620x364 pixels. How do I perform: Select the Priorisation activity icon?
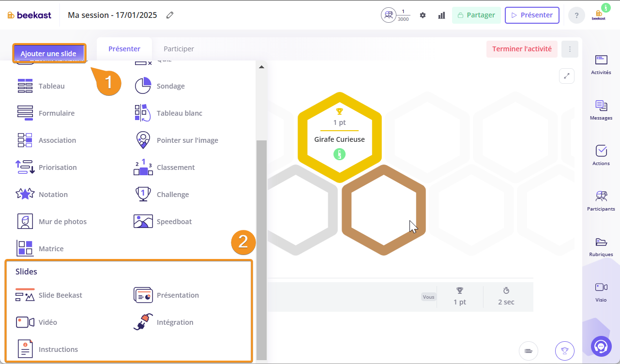(x=25, y=167)
